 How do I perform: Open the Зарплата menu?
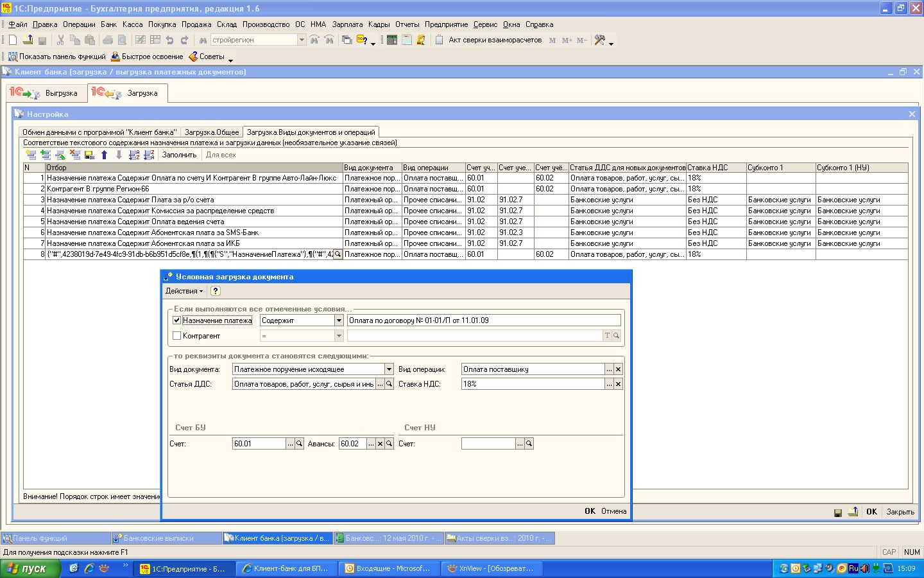pyautogui.click(x=347, y=24)
